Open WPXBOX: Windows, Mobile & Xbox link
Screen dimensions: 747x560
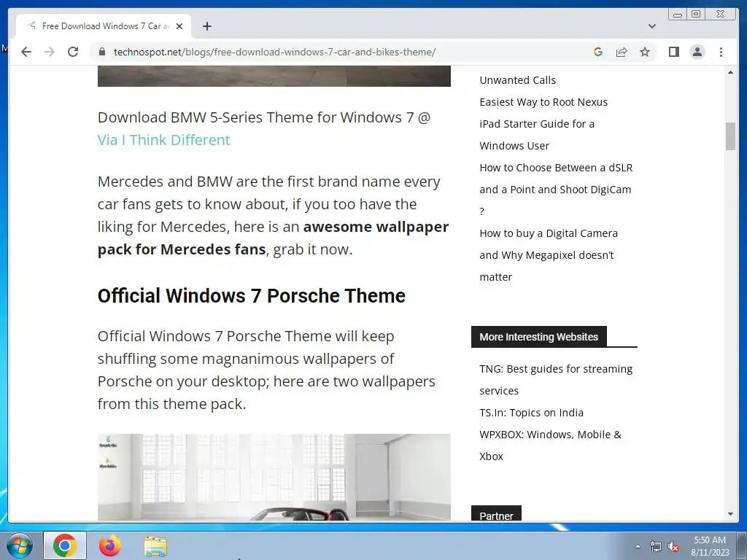pos(550,446)
